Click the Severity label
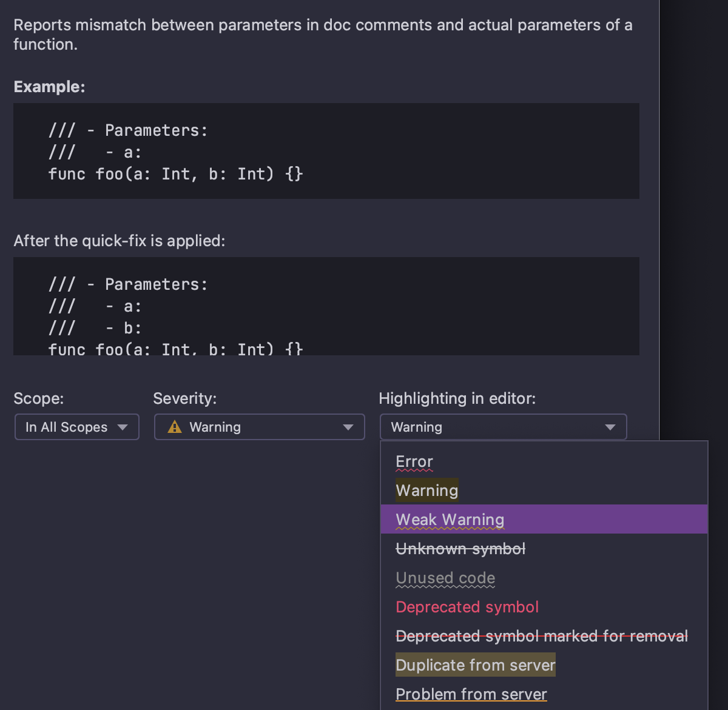728x710 pixels. 184,398
